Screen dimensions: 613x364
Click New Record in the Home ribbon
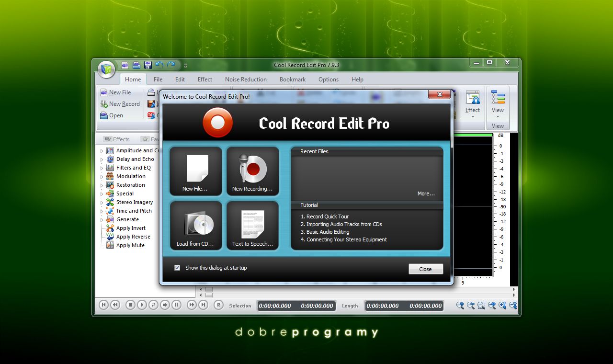[x=120, y=104]
